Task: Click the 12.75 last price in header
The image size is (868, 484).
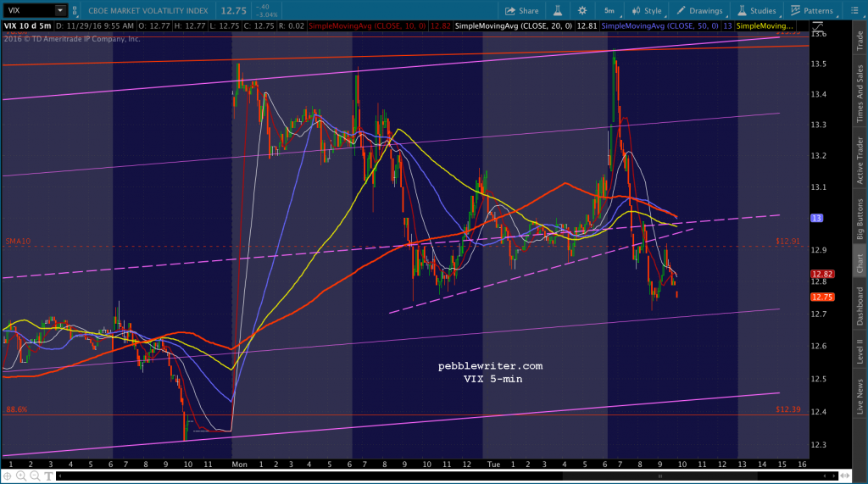Action: click(x=234, y=10)
